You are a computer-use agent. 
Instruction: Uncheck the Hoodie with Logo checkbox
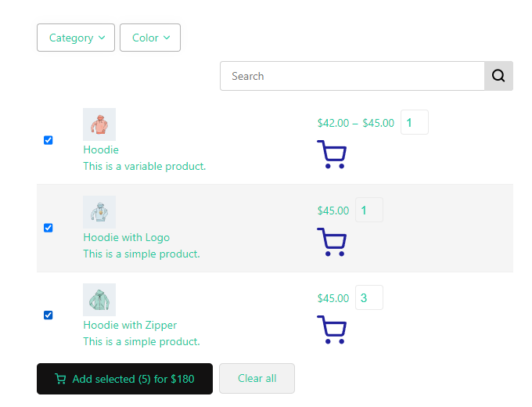point(49,228)
